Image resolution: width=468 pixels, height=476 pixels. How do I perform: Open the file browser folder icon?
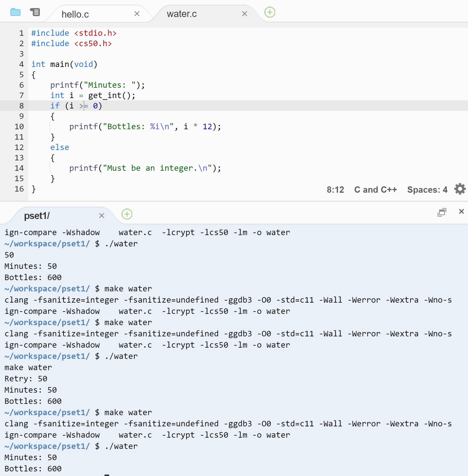coord(15,12)
